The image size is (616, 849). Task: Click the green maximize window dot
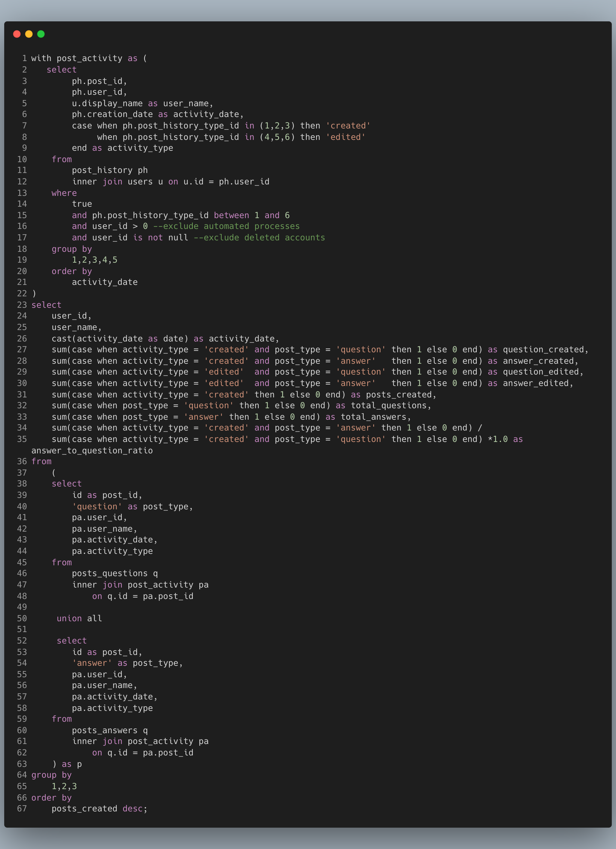coord(41,34)
